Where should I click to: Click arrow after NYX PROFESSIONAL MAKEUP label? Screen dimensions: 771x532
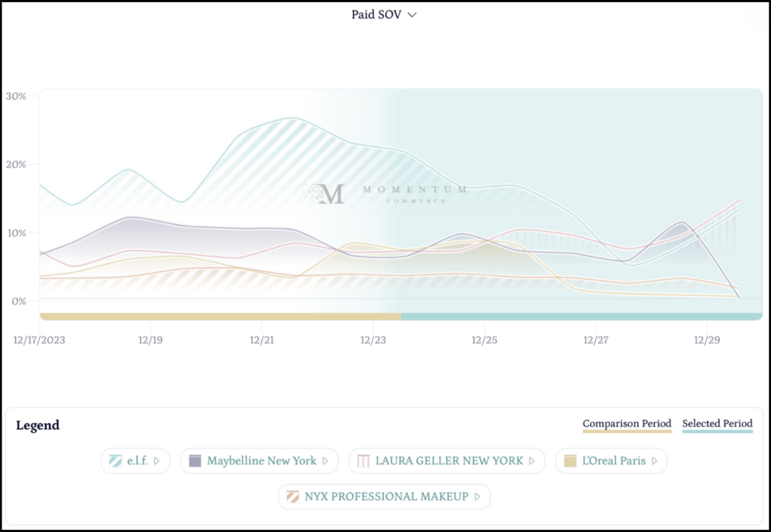[x=477, y=497]
